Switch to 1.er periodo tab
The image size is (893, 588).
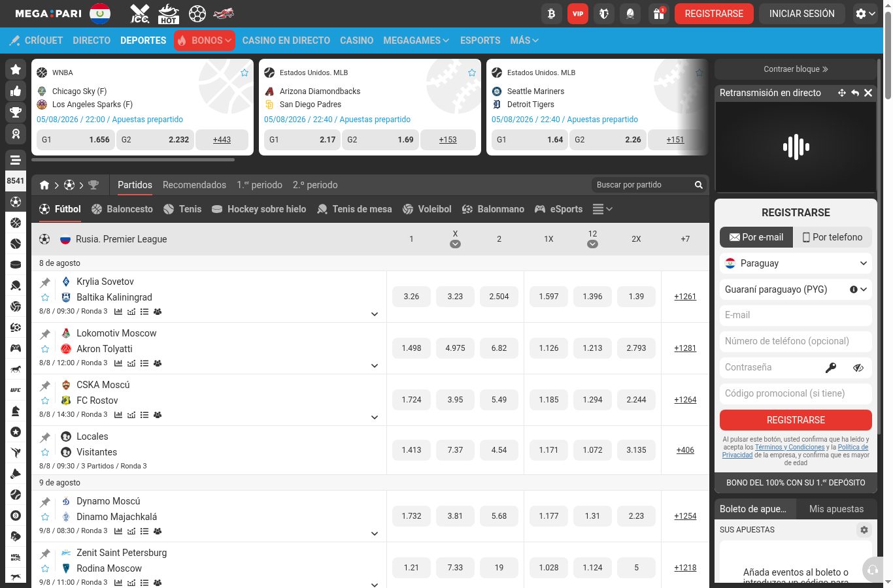point(260,185)
